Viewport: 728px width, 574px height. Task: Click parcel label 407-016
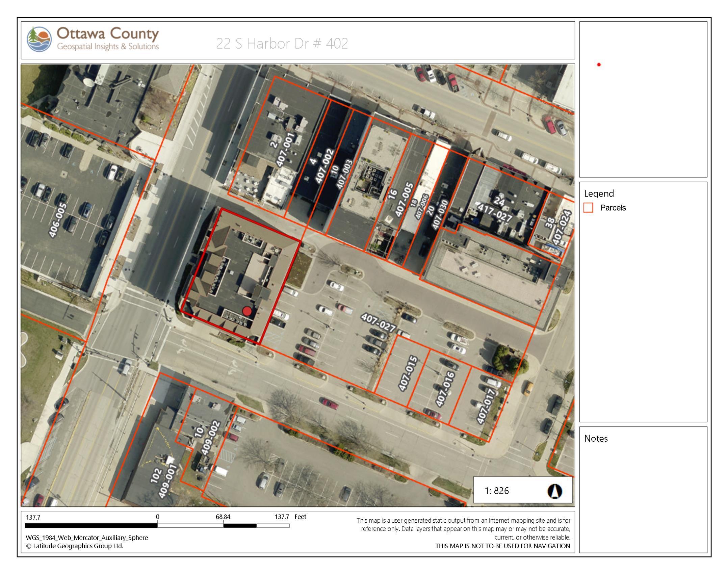[x=445, y=389]
